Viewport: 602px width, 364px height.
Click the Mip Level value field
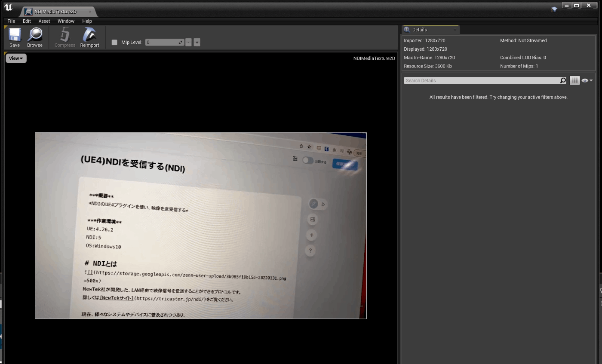coord(165,42)
